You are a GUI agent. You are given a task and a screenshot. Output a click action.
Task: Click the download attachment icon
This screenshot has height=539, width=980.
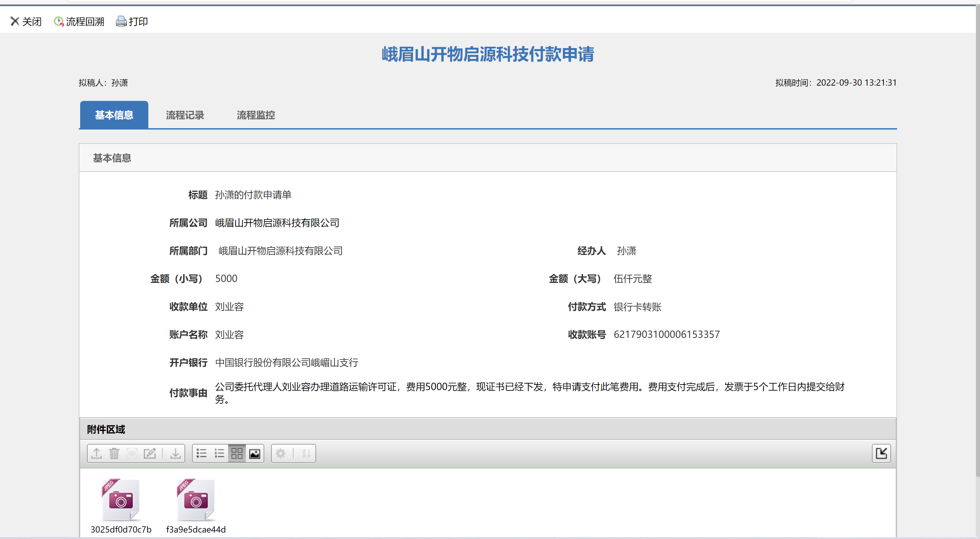[x=175, y=453]
